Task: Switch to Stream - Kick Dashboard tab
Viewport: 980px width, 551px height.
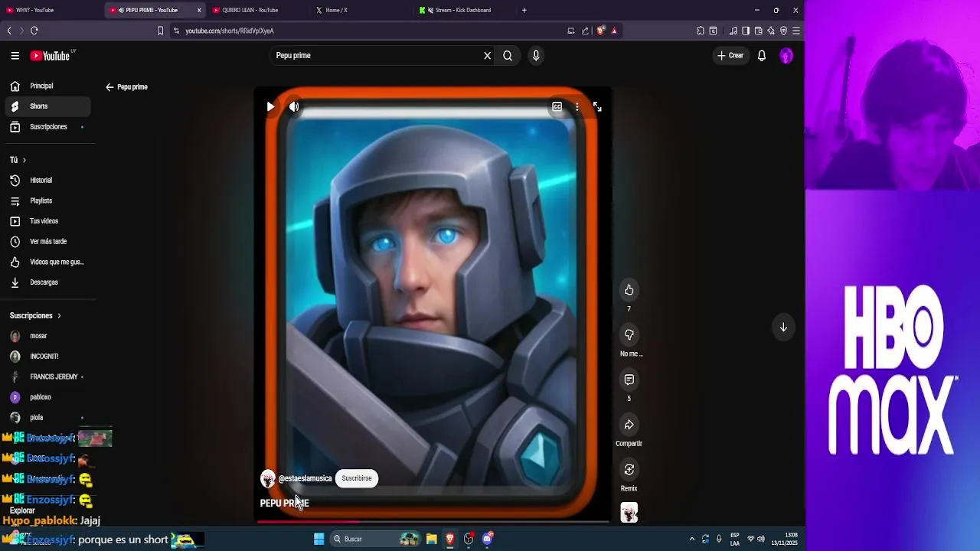Action: [463, 10]
